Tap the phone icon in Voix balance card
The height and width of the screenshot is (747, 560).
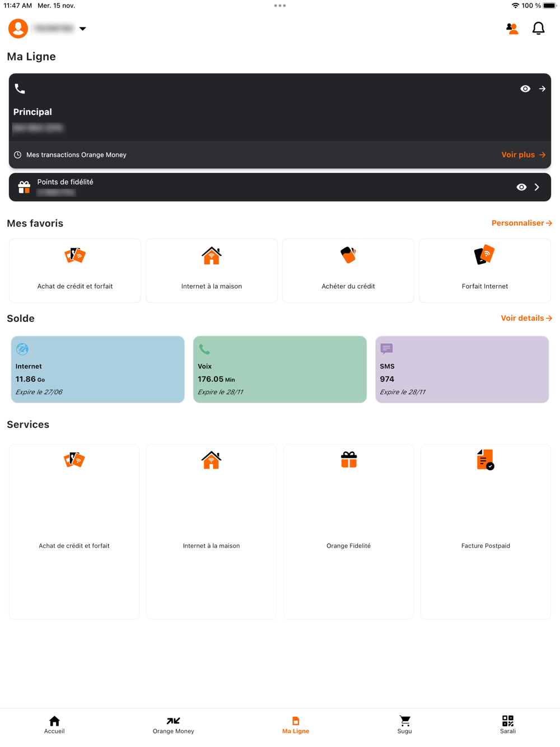click(204, 349)
